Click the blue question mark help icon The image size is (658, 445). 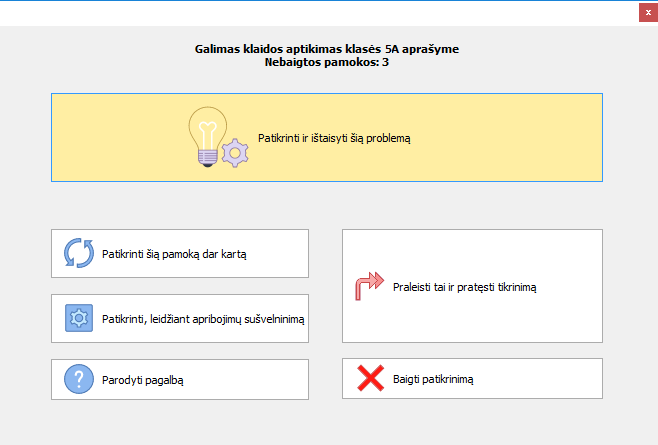click(x=78, y=379)
